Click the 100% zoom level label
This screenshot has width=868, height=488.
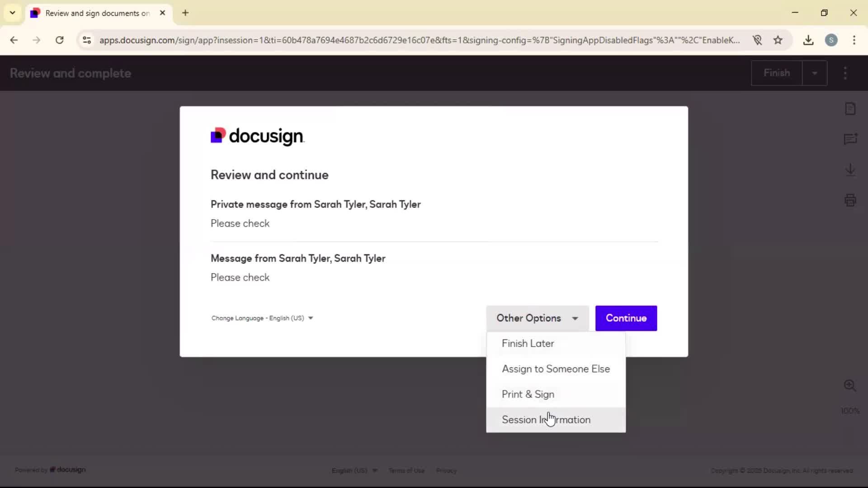[x=850, y=411]
